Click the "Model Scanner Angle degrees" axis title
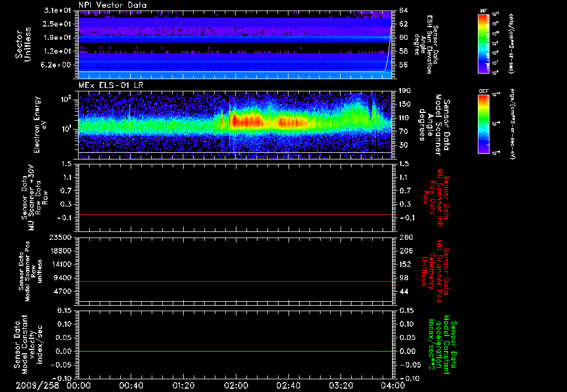The width and height of the screenshot is (567, 392). (x=434, y=125)
